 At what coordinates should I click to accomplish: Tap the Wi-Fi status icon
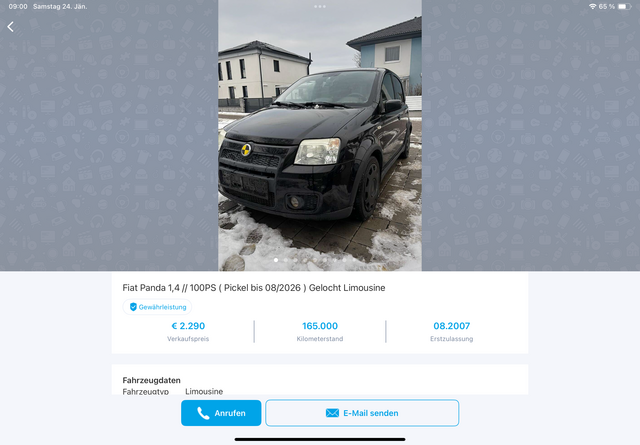pyautogui.click(x=593, y=7)
